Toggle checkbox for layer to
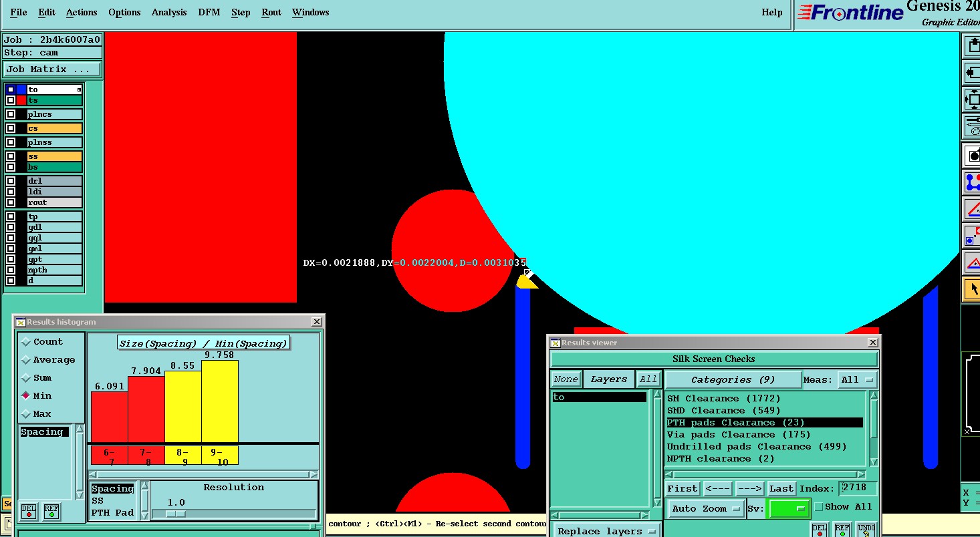980x537 pixels. click(x=10, y=89)
